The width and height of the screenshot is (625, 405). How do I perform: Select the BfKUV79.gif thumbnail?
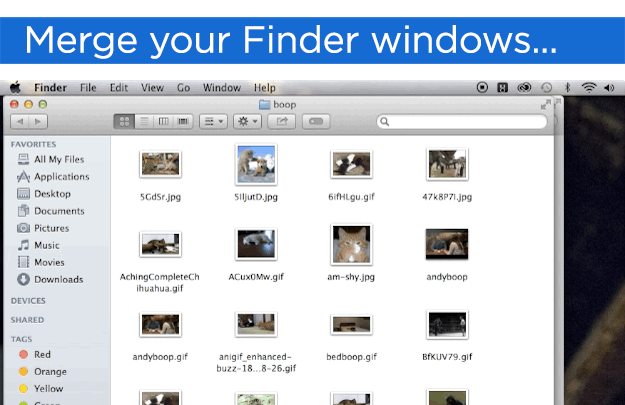pos(447,324)
